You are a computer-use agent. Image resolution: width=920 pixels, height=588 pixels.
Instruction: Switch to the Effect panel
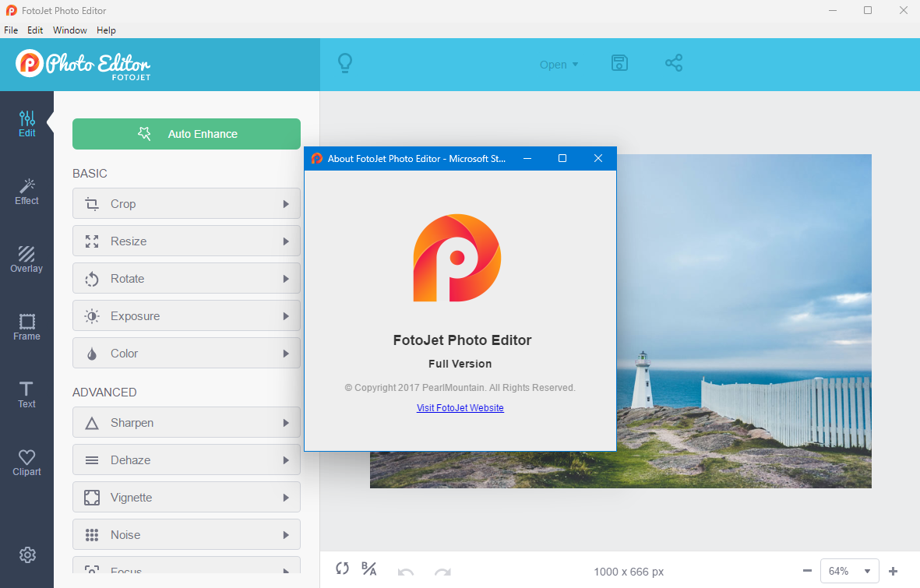tap(27, 192)
